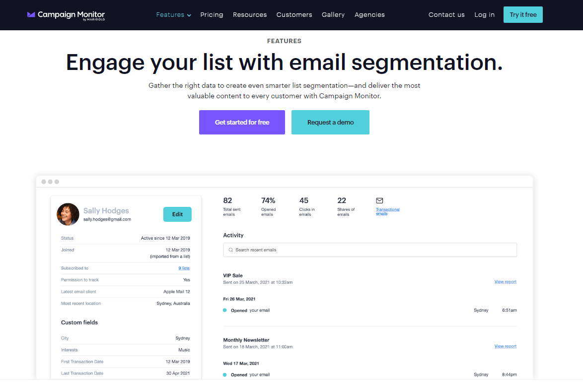Screen dimensions: 583x392
Task: Click the Custom fields heading
Action: (x=79, y=323)
